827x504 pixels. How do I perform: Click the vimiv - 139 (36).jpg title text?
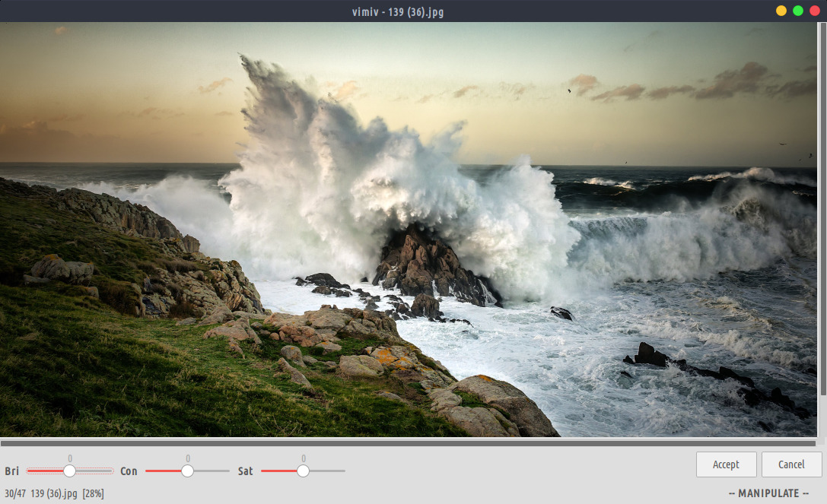click(398, 11)
